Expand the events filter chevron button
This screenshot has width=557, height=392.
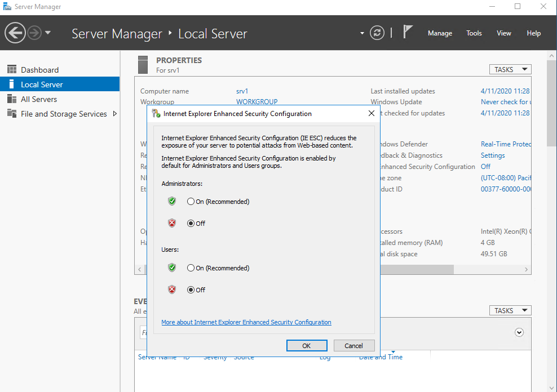click(519, 332)
